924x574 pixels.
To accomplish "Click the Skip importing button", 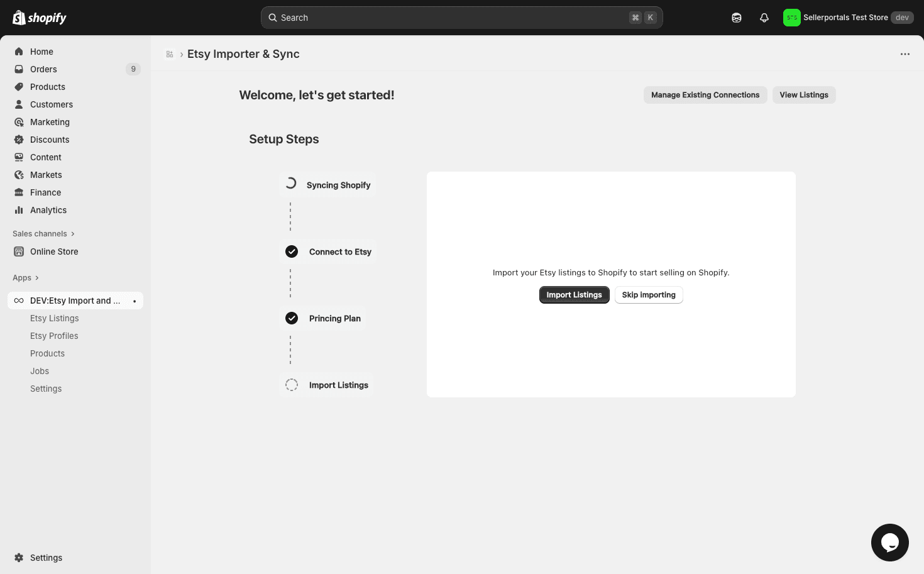I will coord(648,295).
